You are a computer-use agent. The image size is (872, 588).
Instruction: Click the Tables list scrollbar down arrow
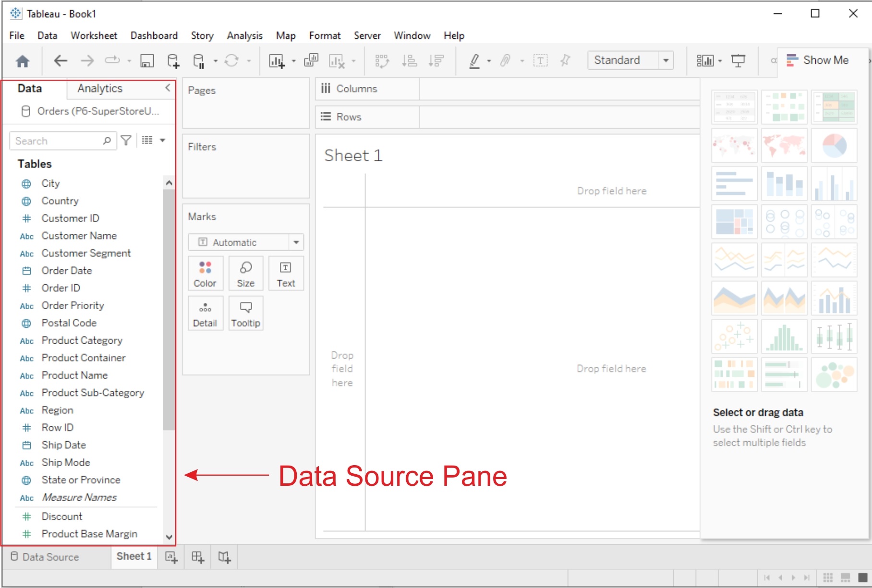click(169, 537)
